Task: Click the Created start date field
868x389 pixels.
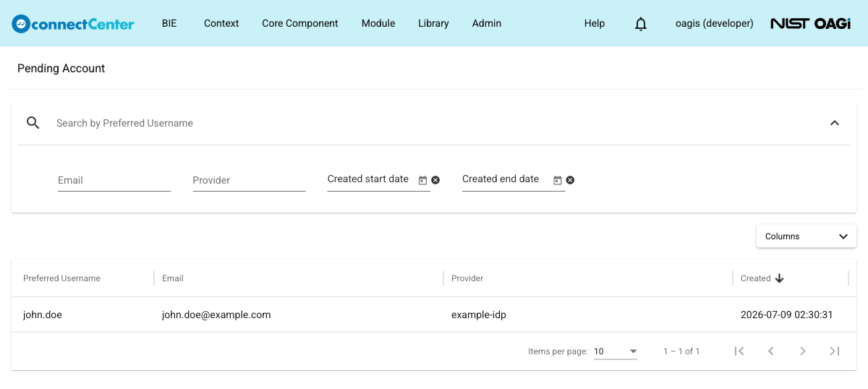Action: (371, 180)
